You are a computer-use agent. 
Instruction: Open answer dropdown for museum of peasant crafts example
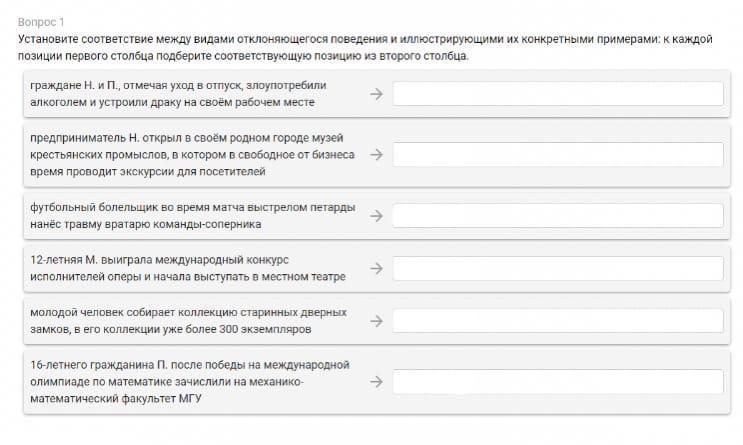(558, 154)
